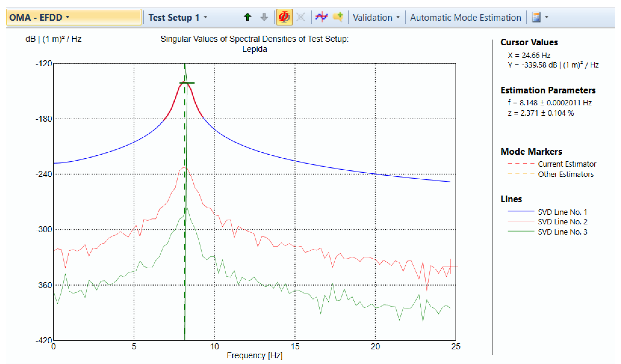Click the green up arrow icon
This screenshot has width=621, height=364.
(x=247, y=17)
